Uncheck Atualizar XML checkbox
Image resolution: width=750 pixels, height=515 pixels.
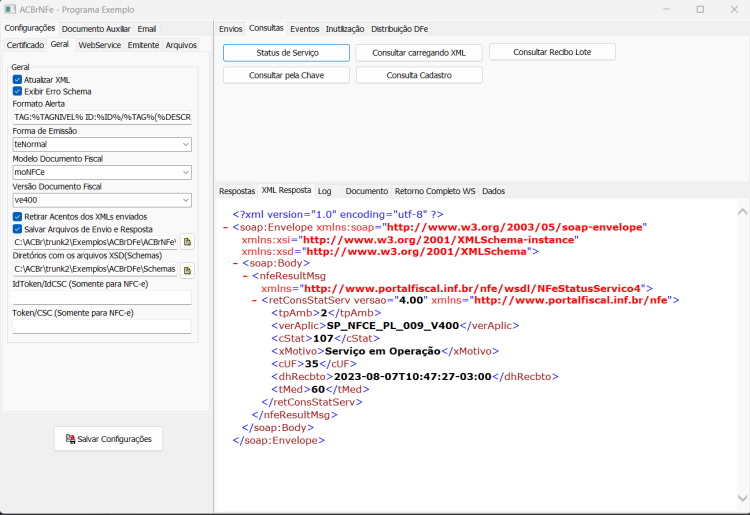pos(17,80)
